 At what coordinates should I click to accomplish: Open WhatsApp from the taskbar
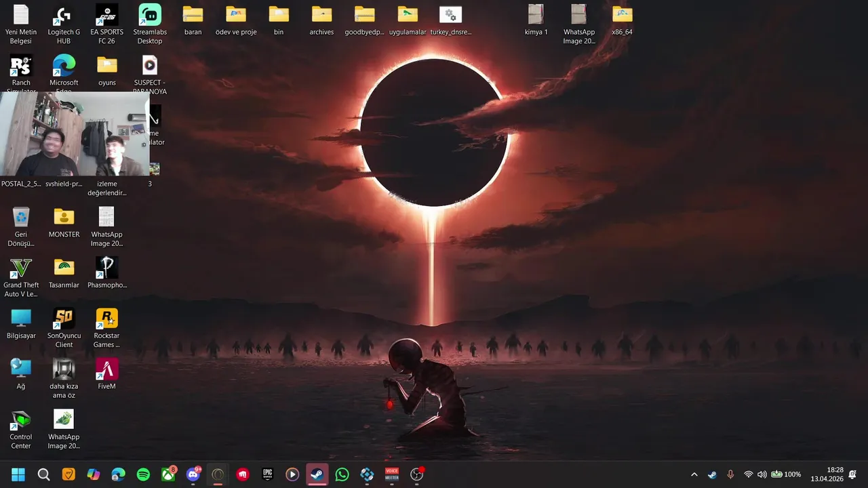(342, 474)
